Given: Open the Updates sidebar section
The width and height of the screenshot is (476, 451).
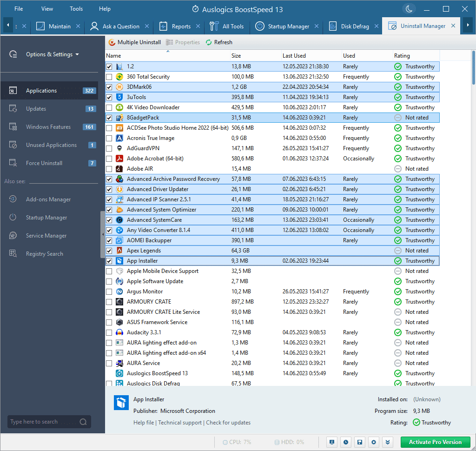Looking at the screenshot, I should point(49,109).
